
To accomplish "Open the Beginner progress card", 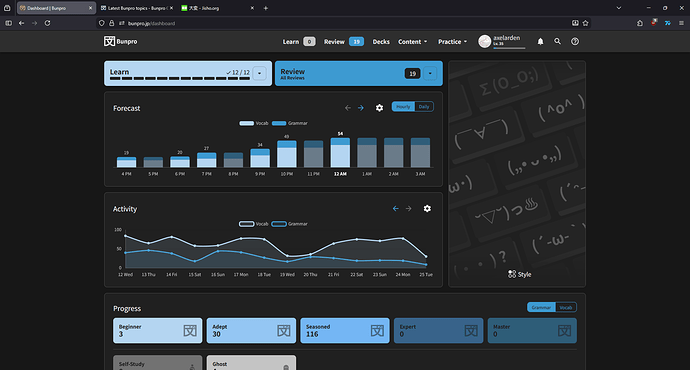I will (x=158, y=330).
